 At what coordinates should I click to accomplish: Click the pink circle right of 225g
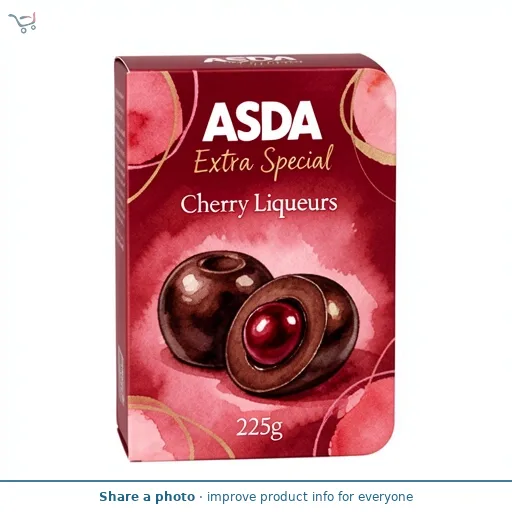363,422
